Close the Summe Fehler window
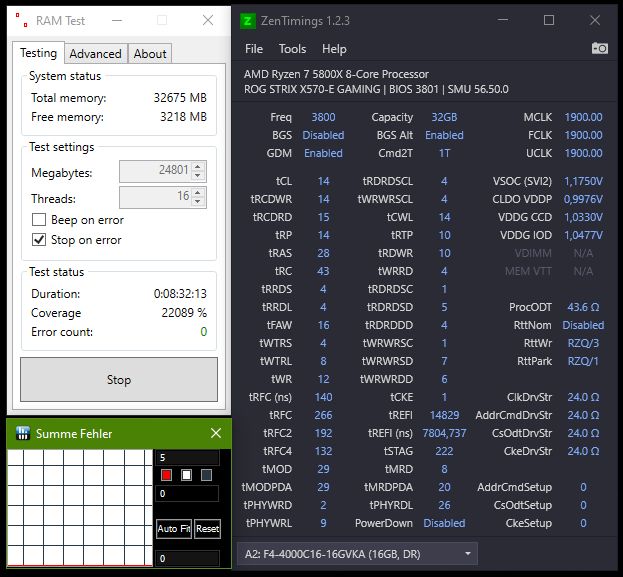Viewport: 623px width, 577px height. tap(216, 433)
